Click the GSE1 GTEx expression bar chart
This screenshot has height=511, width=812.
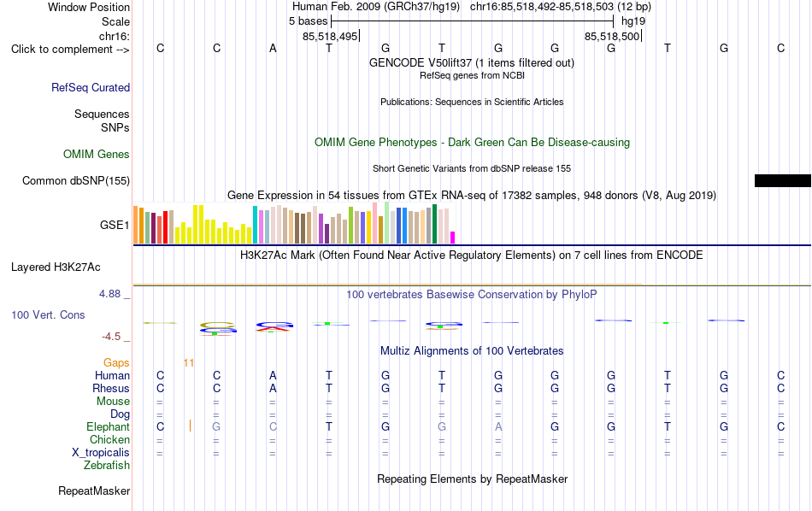(x=294, y=223)
